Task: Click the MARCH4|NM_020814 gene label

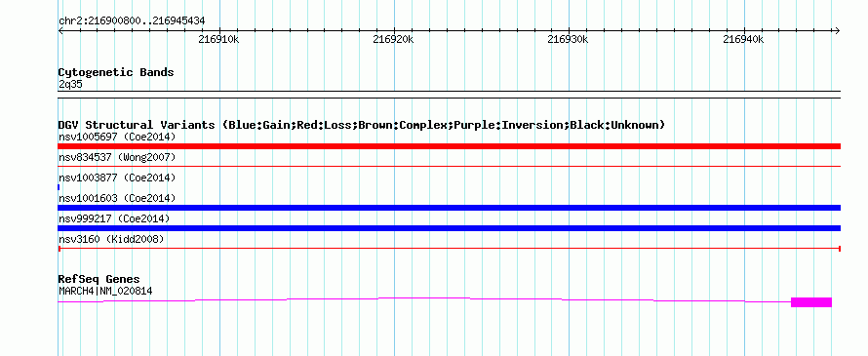Action: tap(105, 291)
